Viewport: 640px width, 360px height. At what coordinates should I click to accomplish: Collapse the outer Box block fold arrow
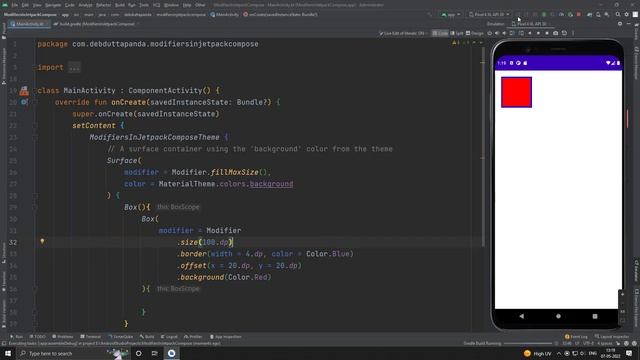36,207
